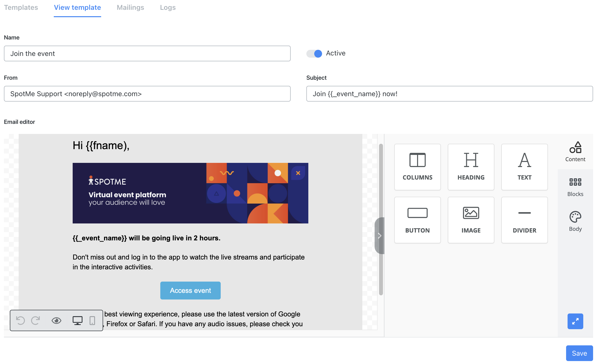
Task: Click the SpotMe banner image
Action: point(190,193)
